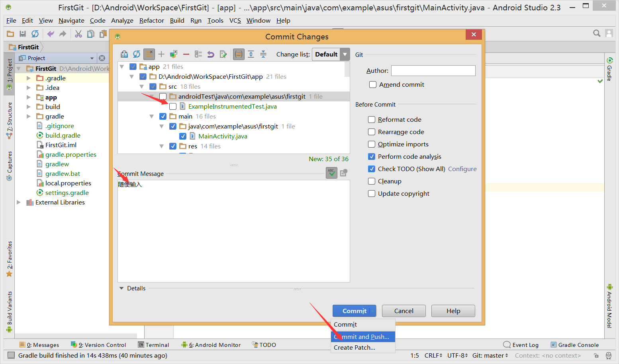Collapse the Details section

pos(121,288)
